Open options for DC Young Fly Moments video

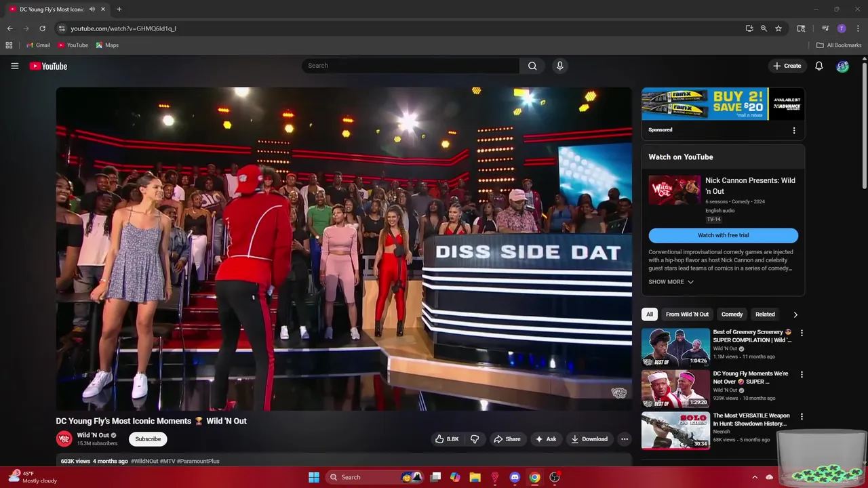[802, 375]
